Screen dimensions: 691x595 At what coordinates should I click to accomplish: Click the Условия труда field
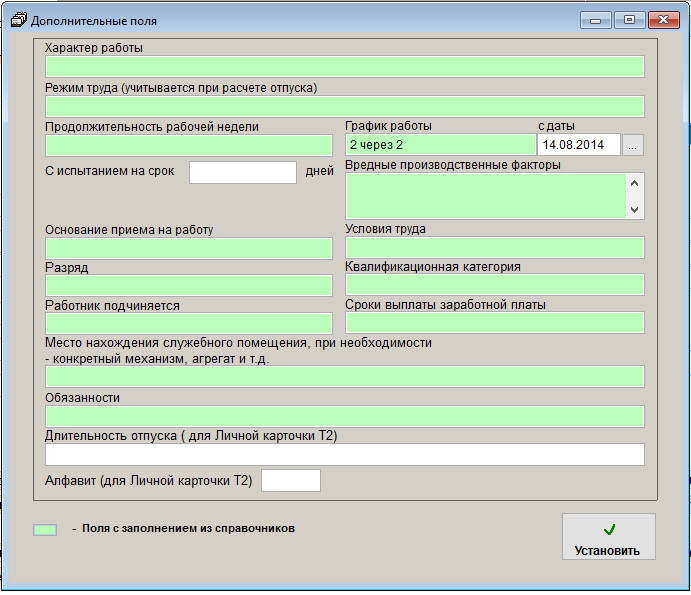pos(494,248)
